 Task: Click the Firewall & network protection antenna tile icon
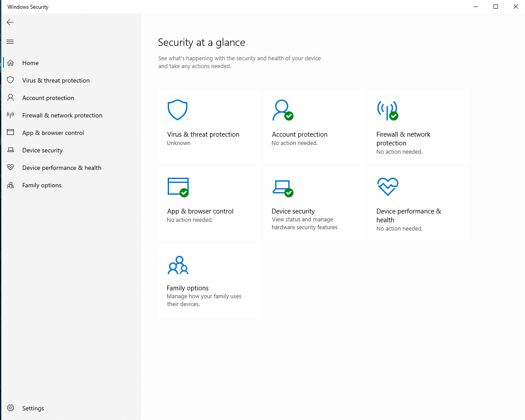click(x=387, y=110)
